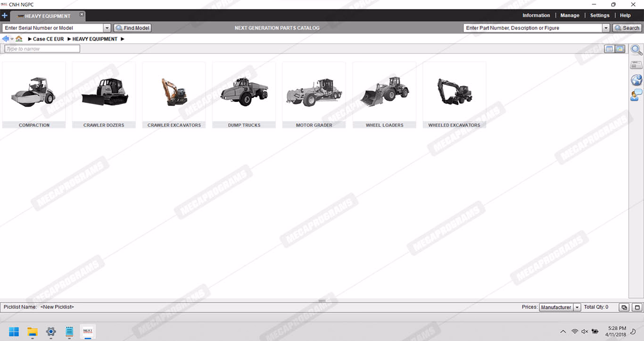Toggle the muted speaker volume icon
Screen dimensions: 644x341
click(x=585, y=332)
